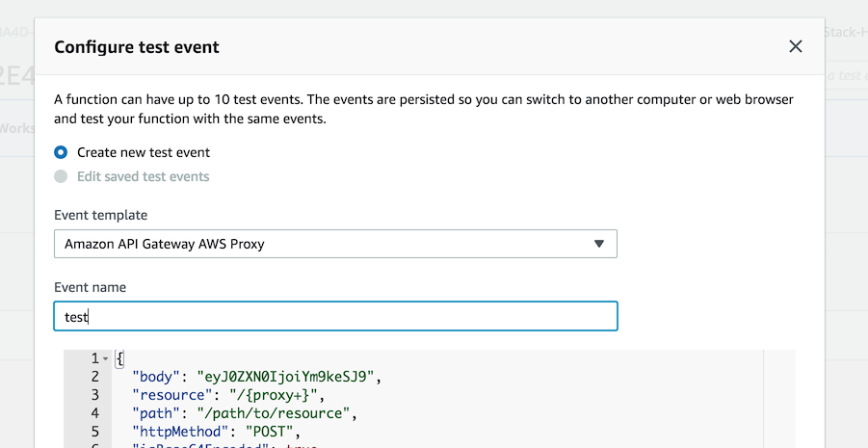Image resolution: width=868 pixels, height=448 pixels.
Task: Click the "POST" value on line 5
Action: [272, 432]
